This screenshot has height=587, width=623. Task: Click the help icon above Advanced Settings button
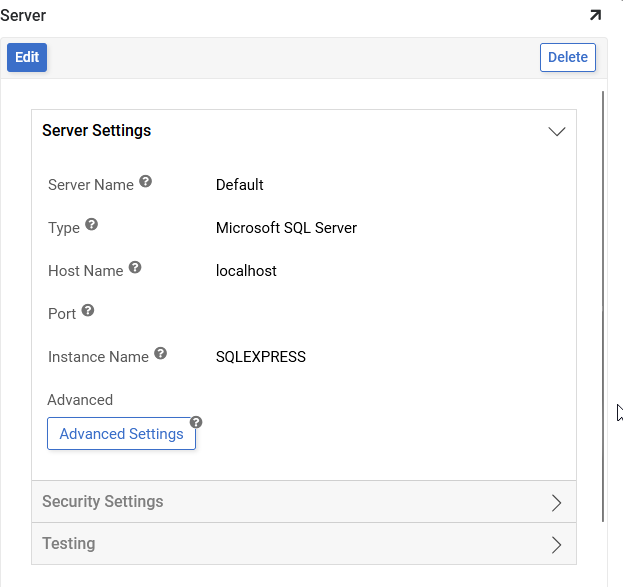coord(196,422)
